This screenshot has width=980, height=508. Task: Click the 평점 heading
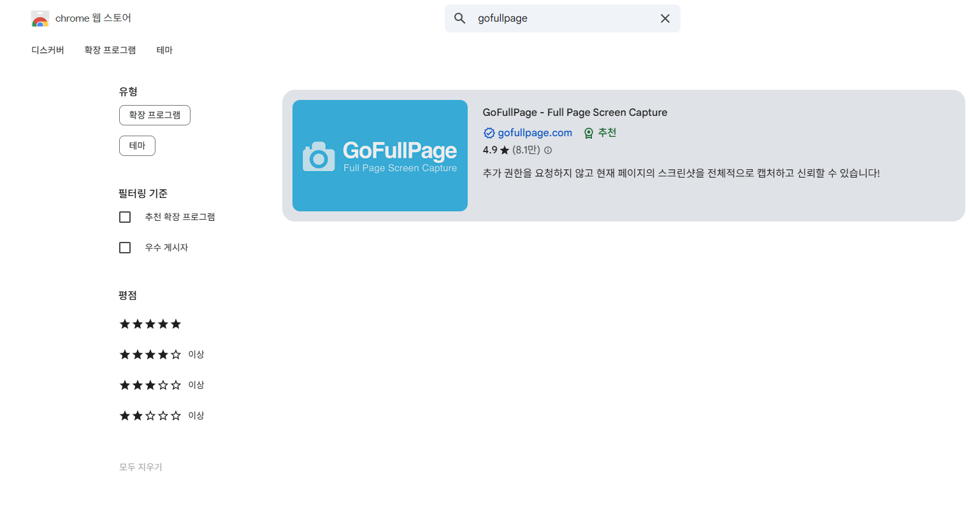[127, 295]
